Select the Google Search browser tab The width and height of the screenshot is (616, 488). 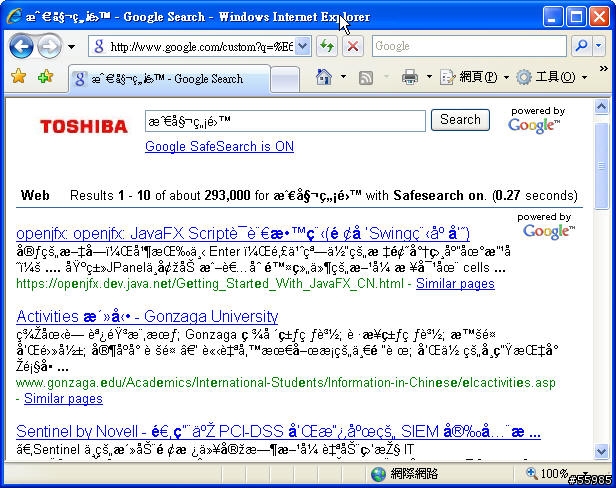(170, 79)
